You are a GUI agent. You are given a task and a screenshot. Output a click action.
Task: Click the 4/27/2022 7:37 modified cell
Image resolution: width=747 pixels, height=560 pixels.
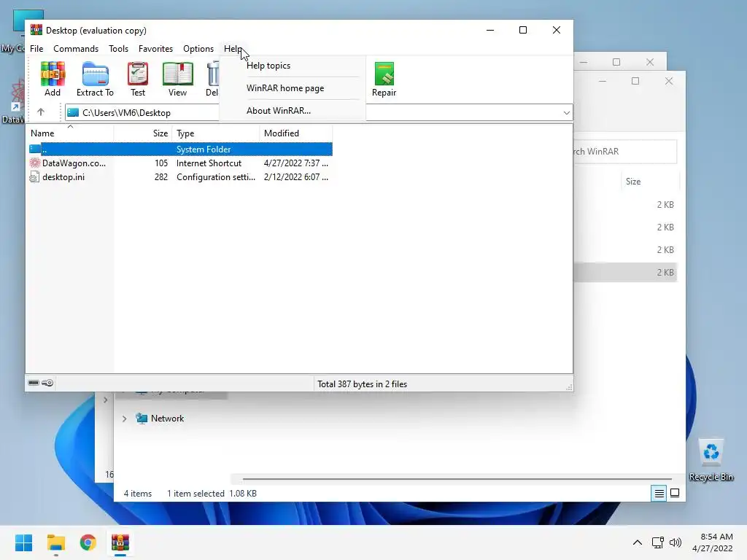[x=296, y=163]
